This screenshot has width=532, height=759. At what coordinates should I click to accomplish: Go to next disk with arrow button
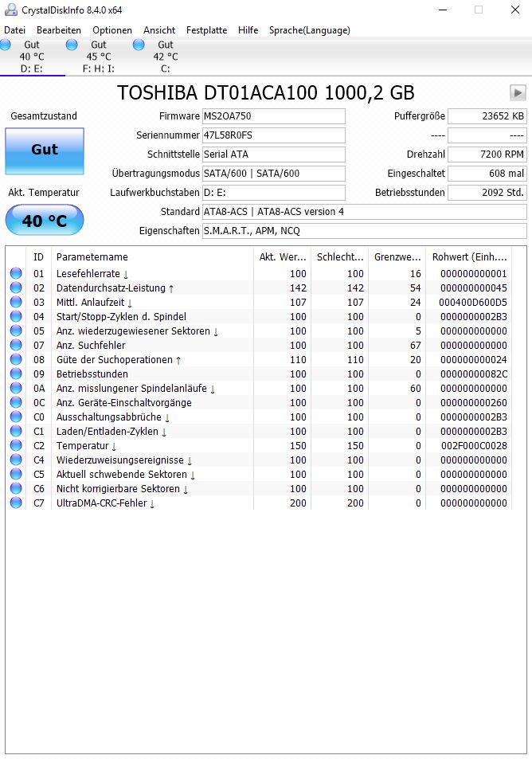coord(518,92)
